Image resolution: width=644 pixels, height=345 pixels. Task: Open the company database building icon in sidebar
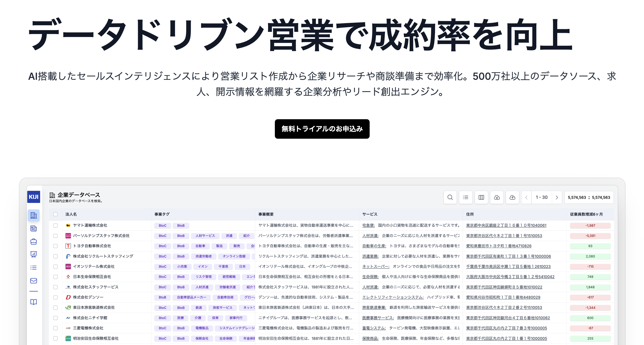pyautogui.click(x=34, y=215)
